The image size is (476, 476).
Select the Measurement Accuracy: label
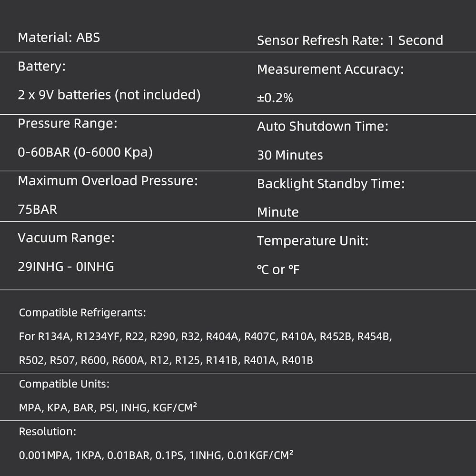pyautogui.click(x=331, y=69)
